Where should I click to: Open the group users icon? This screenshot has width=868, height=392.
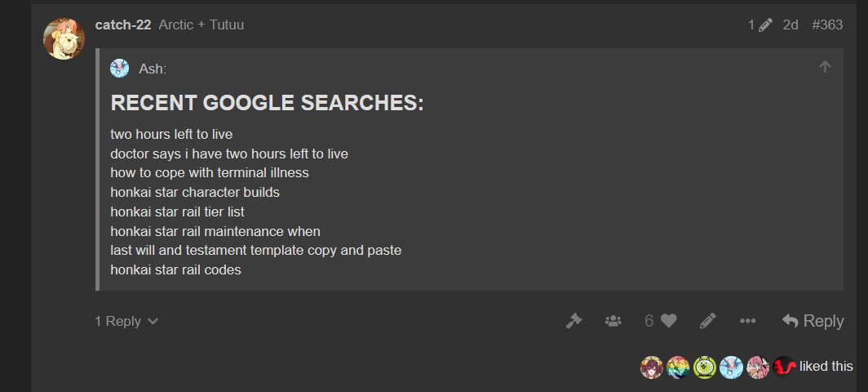point(613,321)
